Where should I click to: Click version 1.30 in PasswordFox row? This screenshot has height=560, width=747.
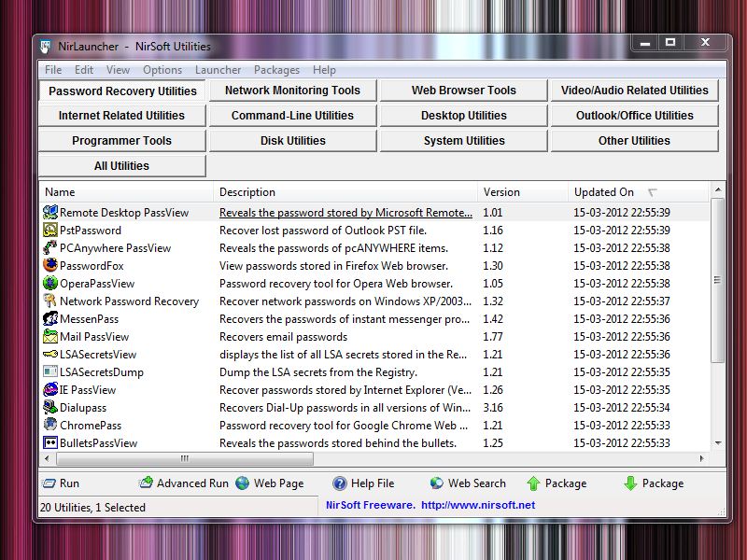point(493,266)
